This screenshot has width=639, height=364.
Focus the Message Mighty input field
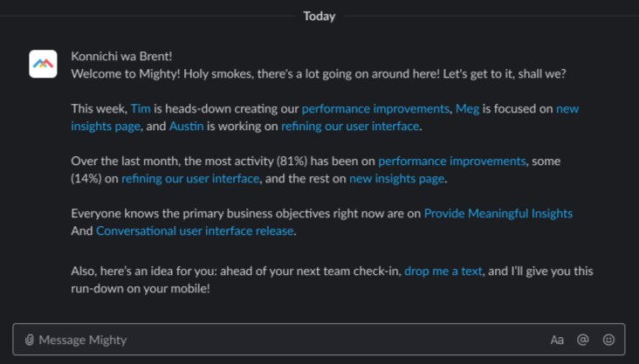click(x=288, y=340)
